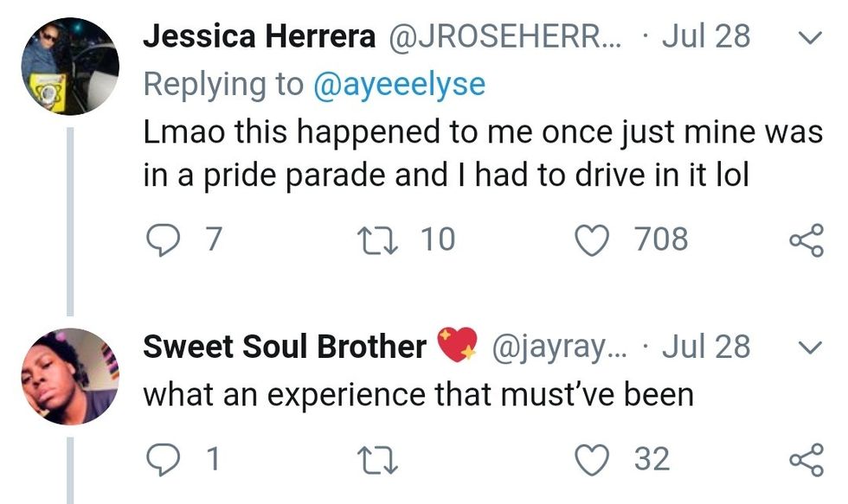
Task: View Jessica Herrera's profile picture
Action: pos(68,67)
